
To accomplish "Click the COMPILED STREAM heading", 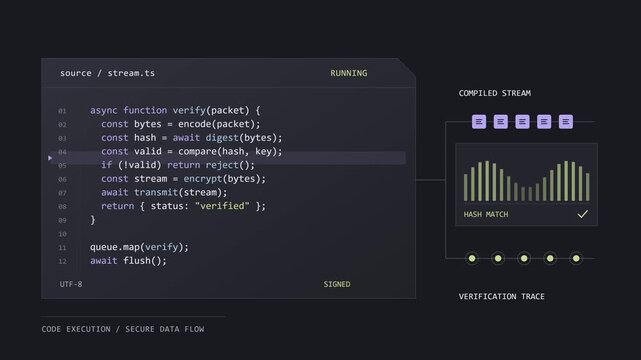I will point(495,93).
